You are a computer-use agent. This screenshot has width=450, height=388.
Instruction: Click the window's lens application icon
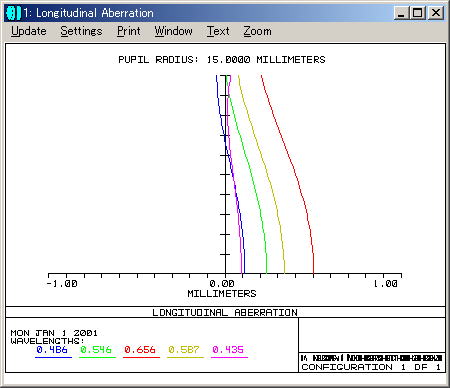tap(13, 13)
